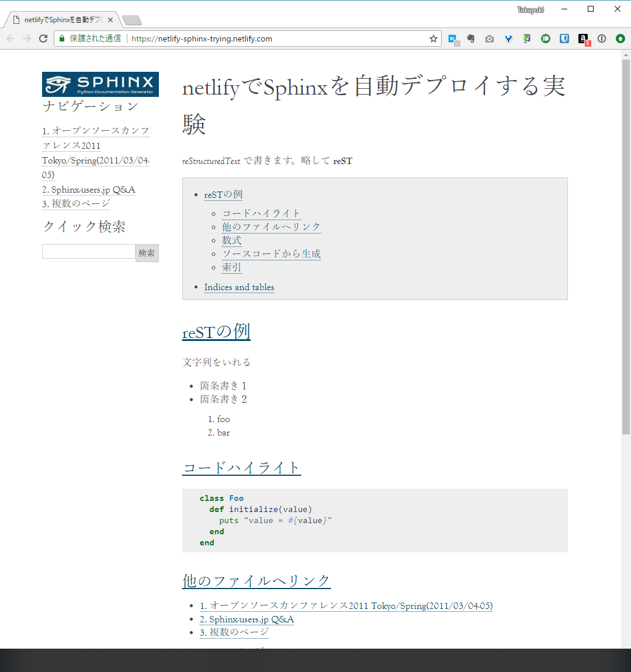The image size is (631, 672).
Task: Open Indices and tables link
Action: 239,287
